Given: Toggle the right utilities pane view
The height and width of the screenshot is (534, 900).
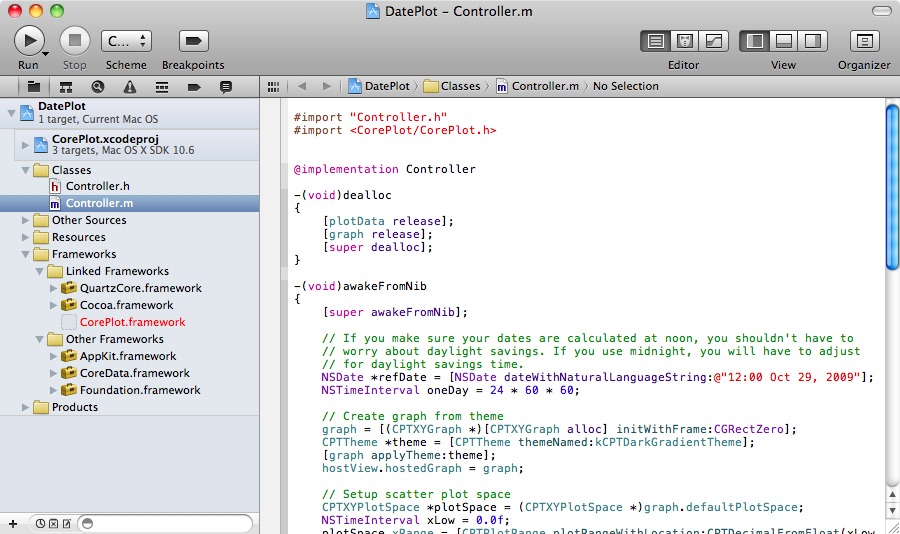Looking at the screenshot, I should coord(812,41).
